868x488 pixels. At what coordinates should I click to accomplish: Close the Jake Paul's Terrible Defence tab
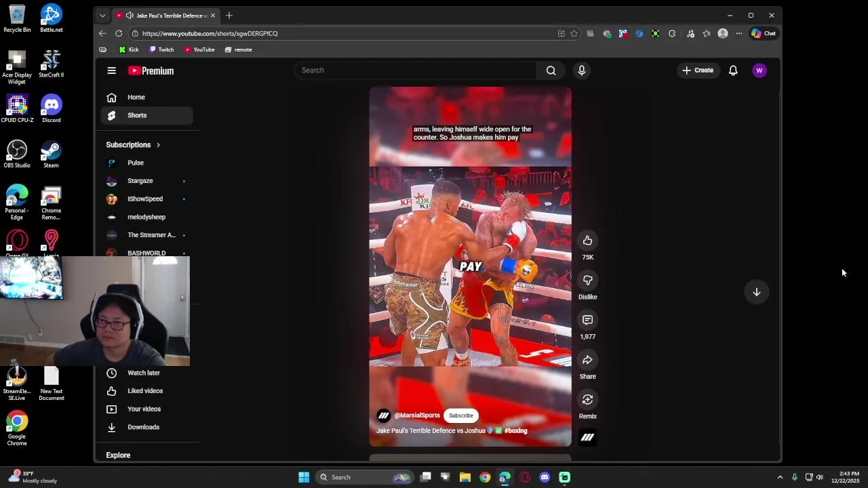[x=213, y=16]
